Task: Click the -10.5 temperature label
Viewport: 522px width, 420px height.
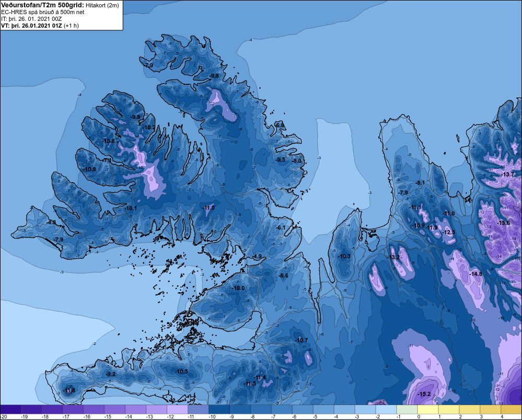Action: [x=182, y=371]
